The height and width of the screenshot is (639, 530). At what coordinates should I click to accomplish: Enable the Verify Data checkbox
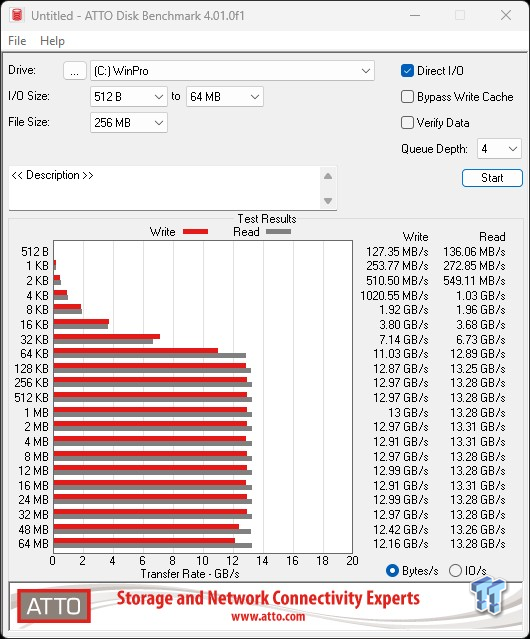(407, 123)
